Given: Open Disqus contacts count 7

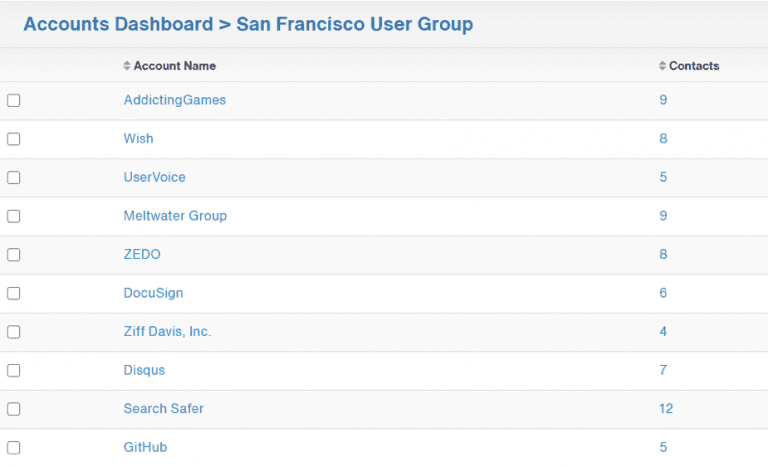Looking at the screenshot, I should point(663,370).
